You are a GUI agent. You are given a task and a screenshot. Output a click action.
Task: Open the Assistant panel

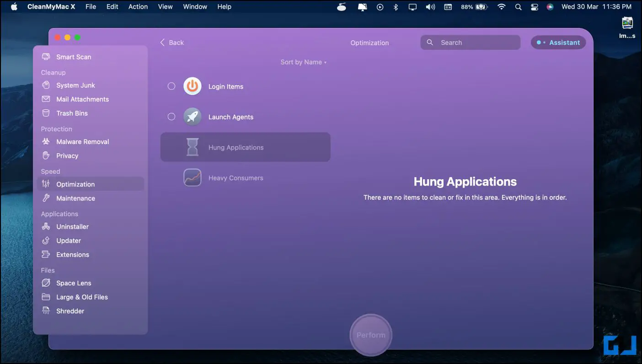click(x=558, y=43)
